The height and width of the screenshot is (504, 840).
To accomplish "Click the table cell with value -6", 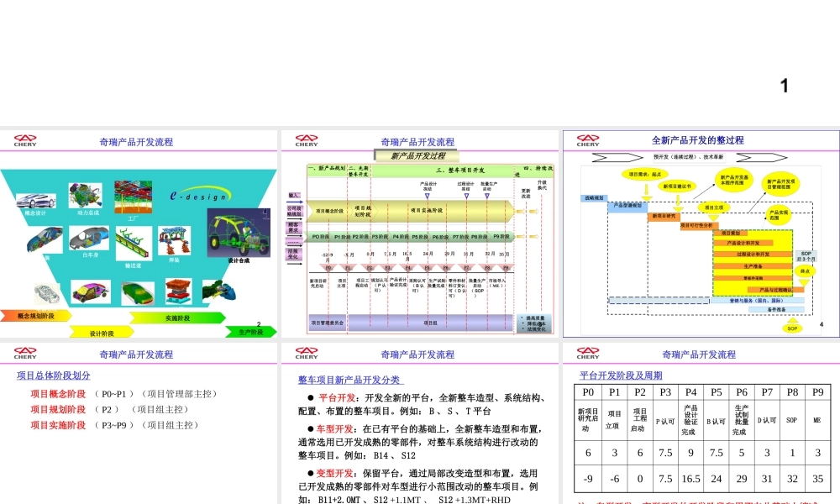I will click(615, 479).
